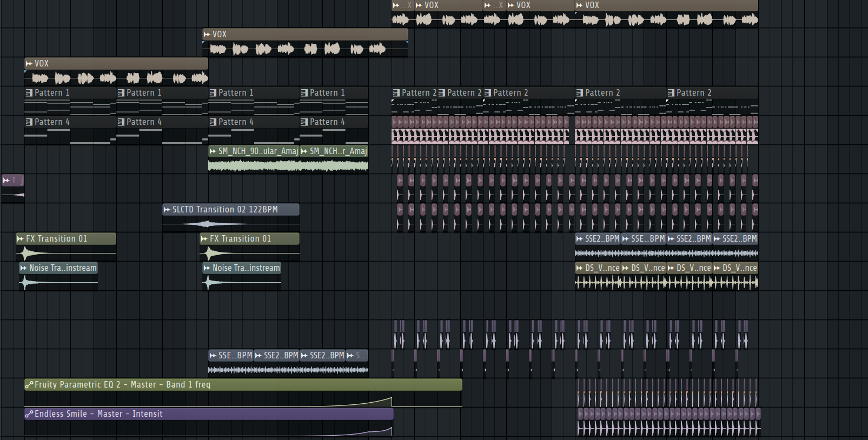Screen dimensions: 868x440
Task: Open menu icon of the first Pattern 1 clip
Action: [x=29, y=93]
